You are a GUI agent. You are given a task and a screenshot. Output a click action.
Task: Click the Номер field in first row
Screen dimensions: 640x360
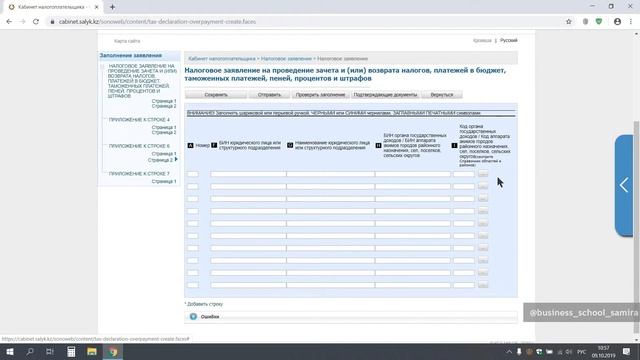(x=193, y=174)
